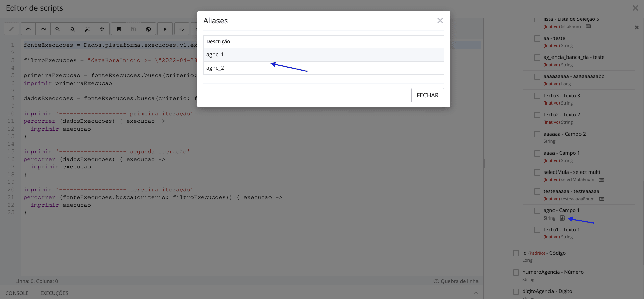Check the 'agnc - Campo 1' checkbox
This screenshot has width=644, height=299.
537,211
